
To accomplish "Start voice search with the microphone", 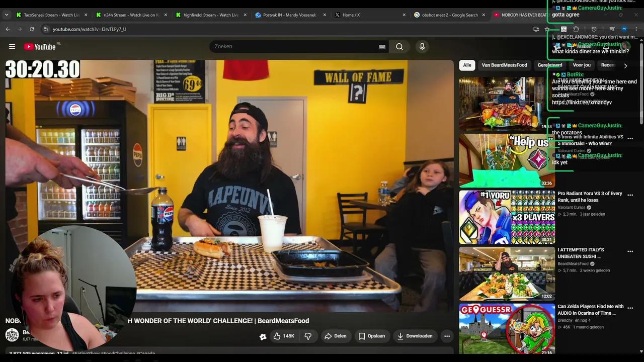I will 422,47.
